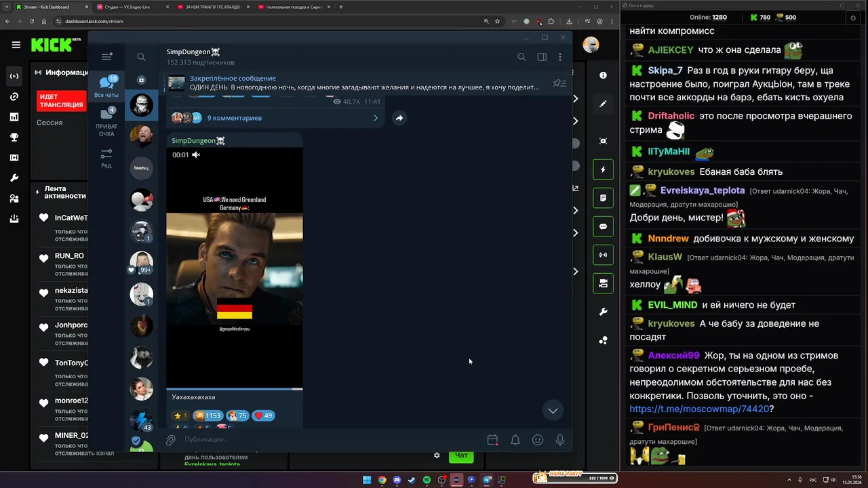Click the RUN_RO activity entry
The height and width of the screenshot is (488, 868).
[62, 264]
